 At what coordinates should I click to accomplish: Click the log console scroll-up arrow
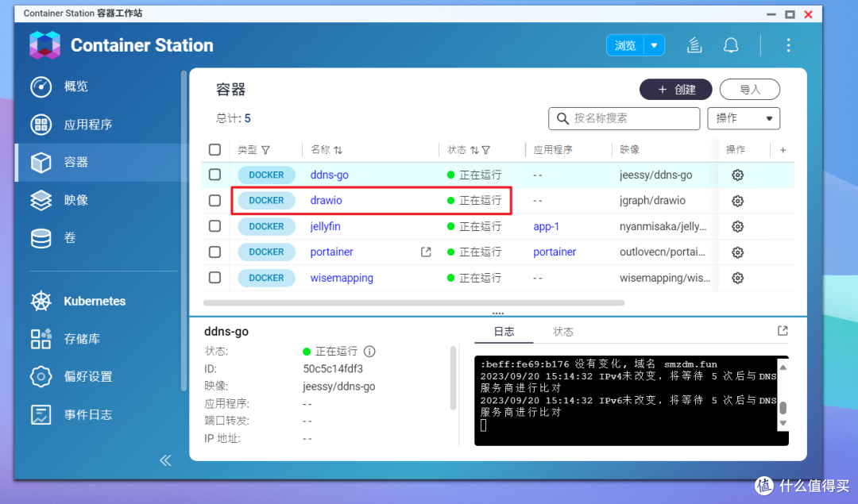pos(783,367)
